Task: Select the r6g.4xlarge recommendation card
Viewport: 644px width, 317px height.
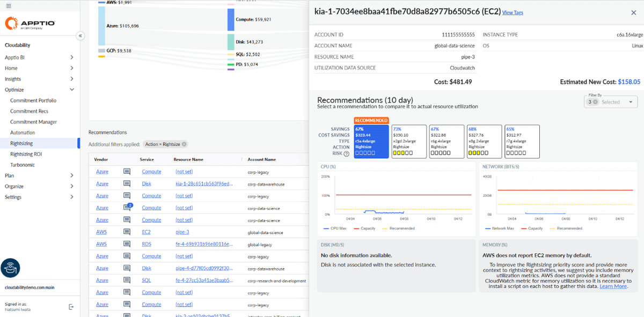Action: (x=447, y=142)
